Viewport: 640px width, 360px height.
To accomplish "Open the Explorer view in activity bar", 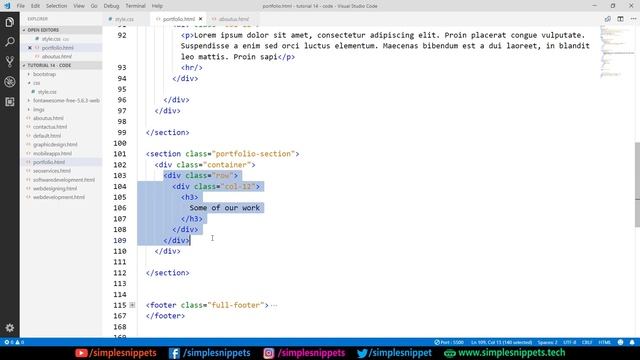I will 9,22.
